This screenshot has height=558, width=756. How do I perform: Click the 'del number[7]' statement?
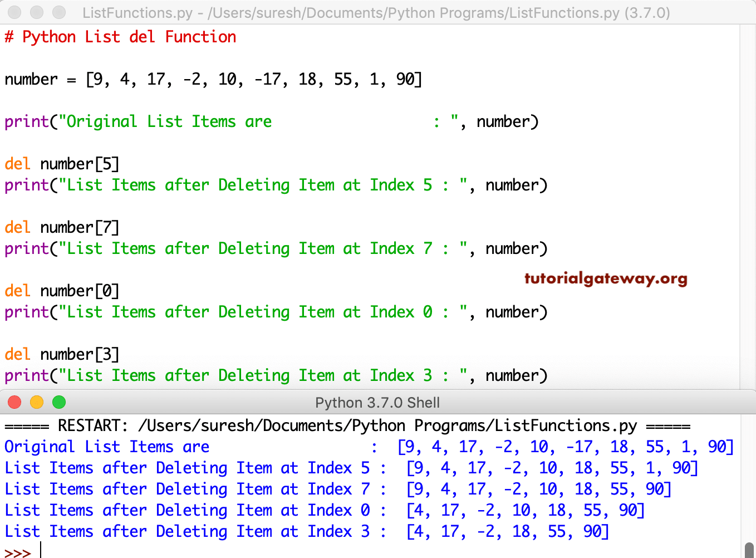(62, 227)
